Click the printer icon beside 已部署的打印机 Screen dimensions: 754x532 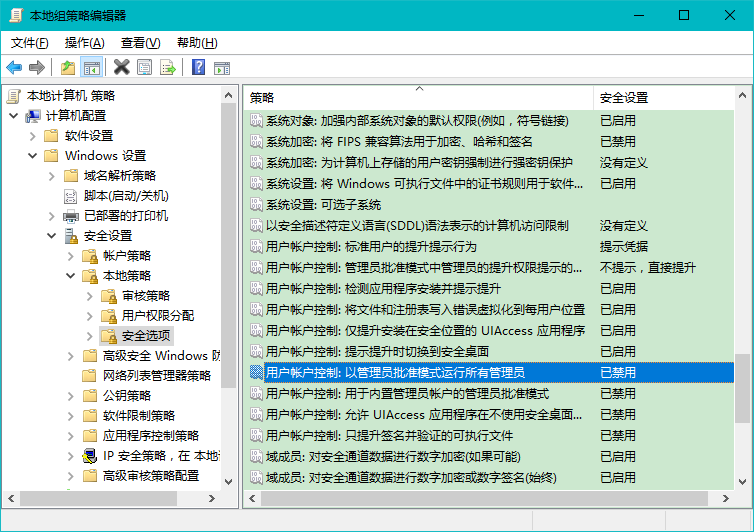[71, 216]
